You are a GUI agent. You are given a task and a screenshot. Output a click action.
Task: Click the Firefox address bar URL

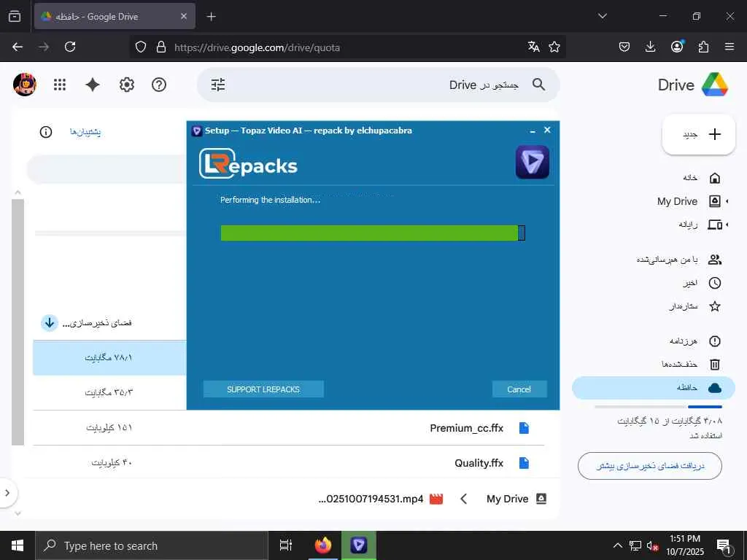[x=258, y=47]
